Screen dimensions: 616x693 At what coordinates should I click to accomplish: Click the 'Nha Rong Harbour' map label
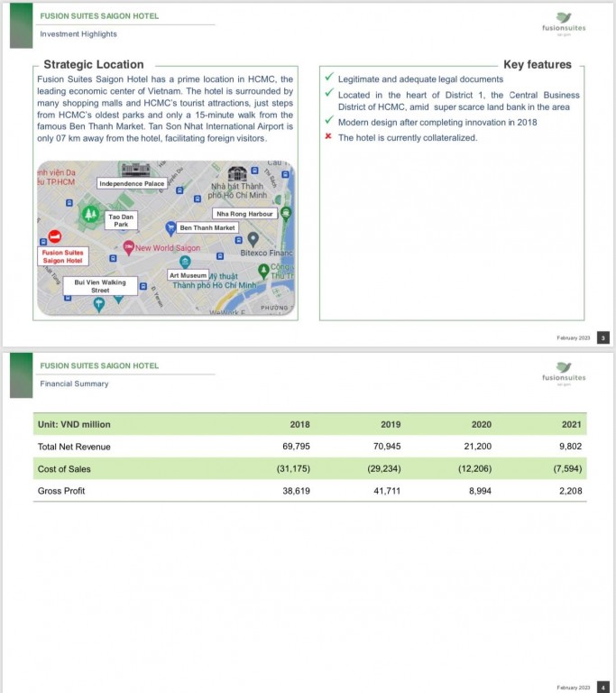tap(244, 214)
